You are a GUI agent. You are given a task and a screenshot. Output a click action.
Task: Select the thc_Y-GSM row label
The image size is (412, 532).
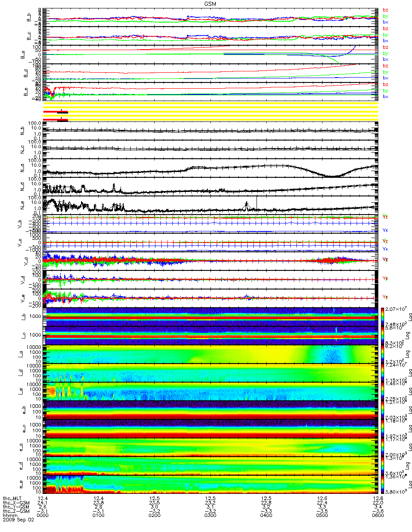[15, 507]
